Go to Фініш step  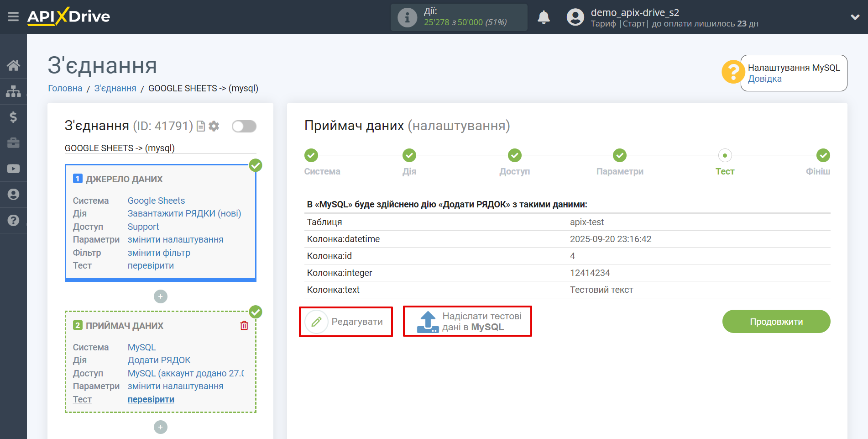point(823,155)
